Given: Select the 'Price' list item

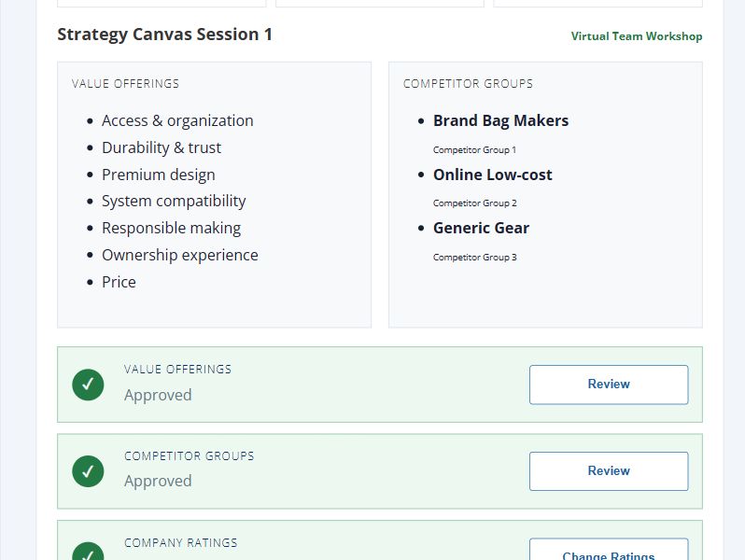Looking at the screenshot, I should click(x=119, y=282).
